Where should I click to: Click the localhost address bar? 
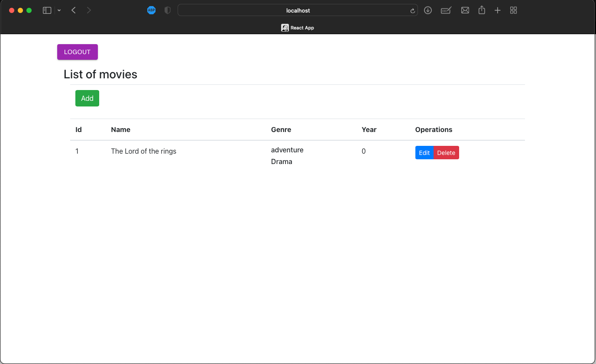pos(298,10)
